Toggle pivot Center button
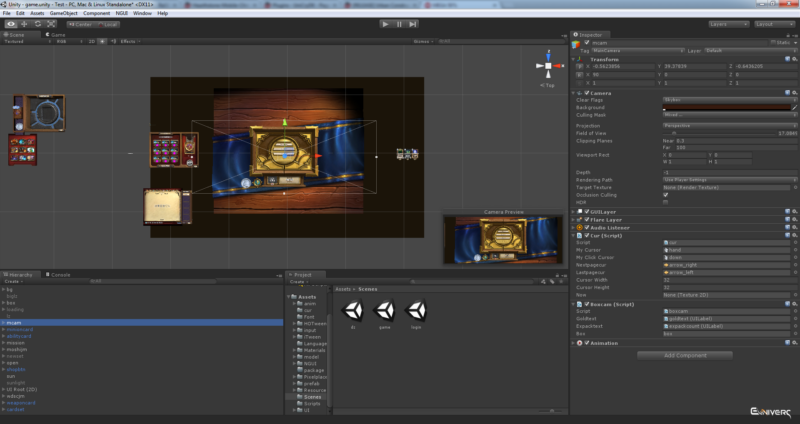This screenshot has height=424, width=800. pos(80,24)
